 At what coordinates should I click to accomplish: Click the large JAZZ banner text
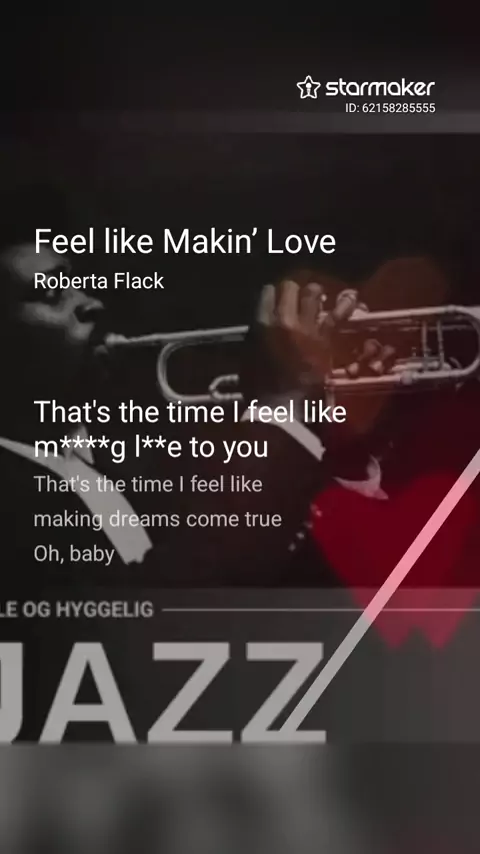163,693
